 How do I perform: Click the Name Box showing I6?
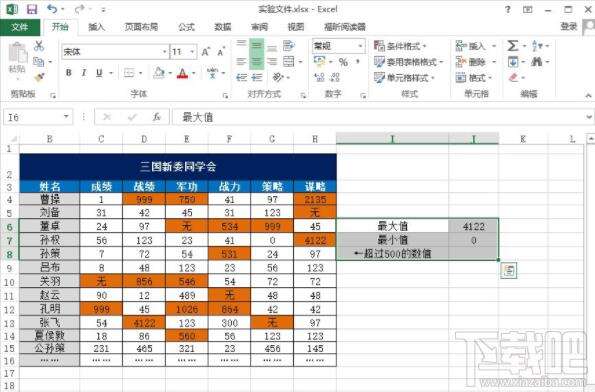coord(38,117)
